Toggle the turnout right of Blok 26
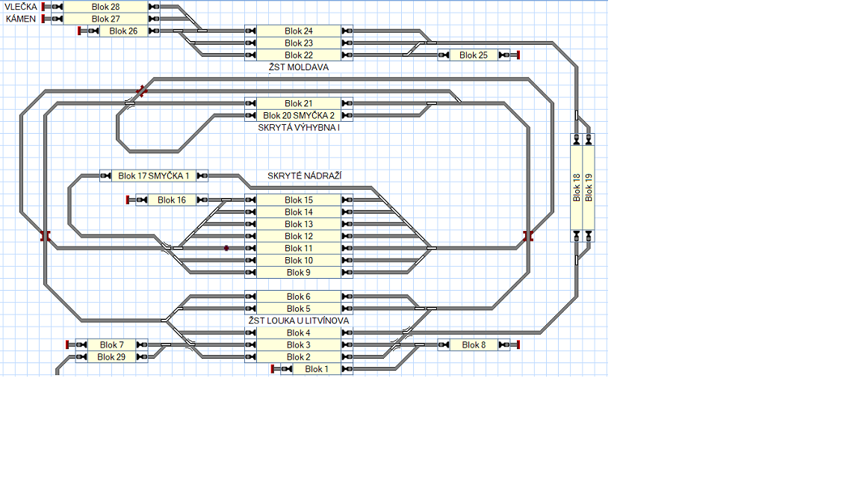The width and height of the screenshot is (868, 488). pos(179,31)
